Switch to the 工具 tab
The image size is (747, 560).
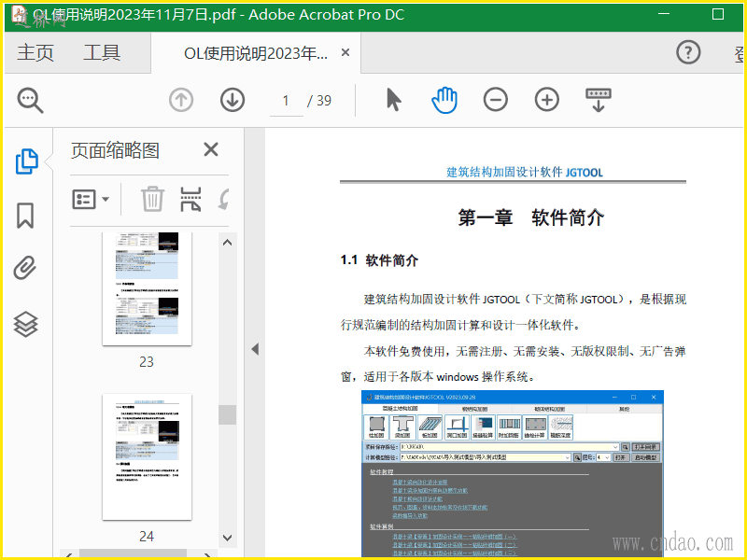click(x=102, y=53)
